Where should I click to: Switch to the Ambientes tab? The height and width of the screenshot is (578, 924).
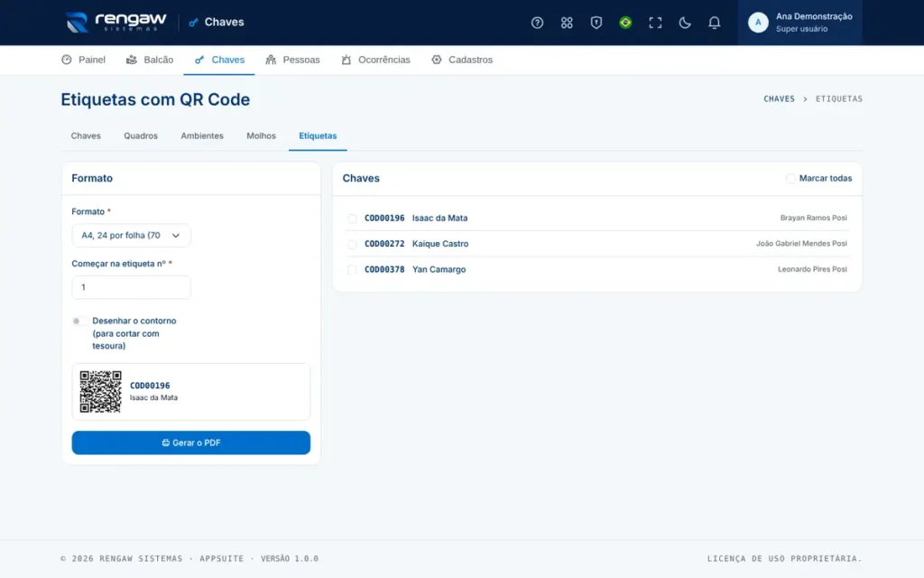202,135
